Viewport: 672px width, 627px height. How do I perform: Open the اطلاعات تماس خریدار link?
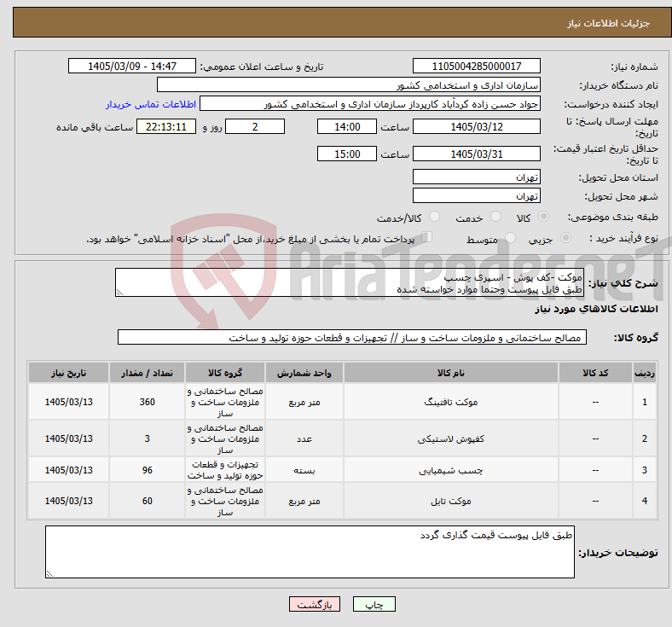pyautogui.click(x=151, y=104)
